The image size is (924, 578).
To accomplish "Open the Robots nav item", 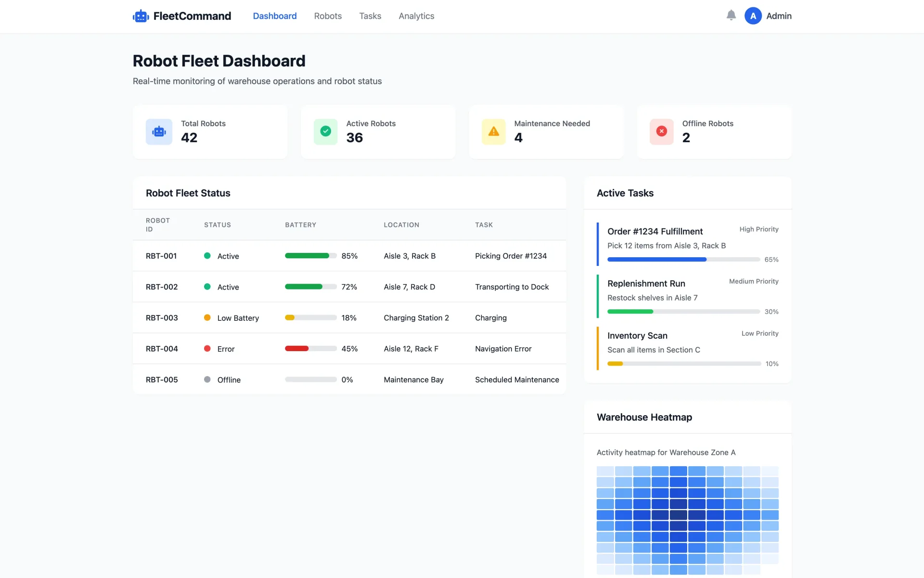I will click(x=328, y=16).
